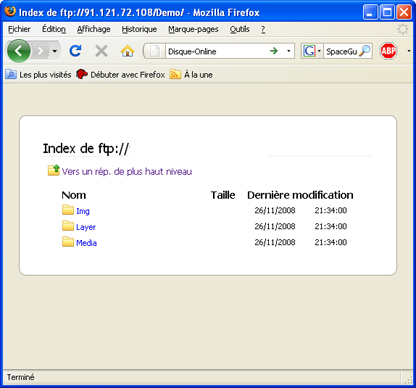The width and height of the screenshot is (416, 388).
Task: Open Les plus visités bookmark folder
Action: tap(39, 74)
